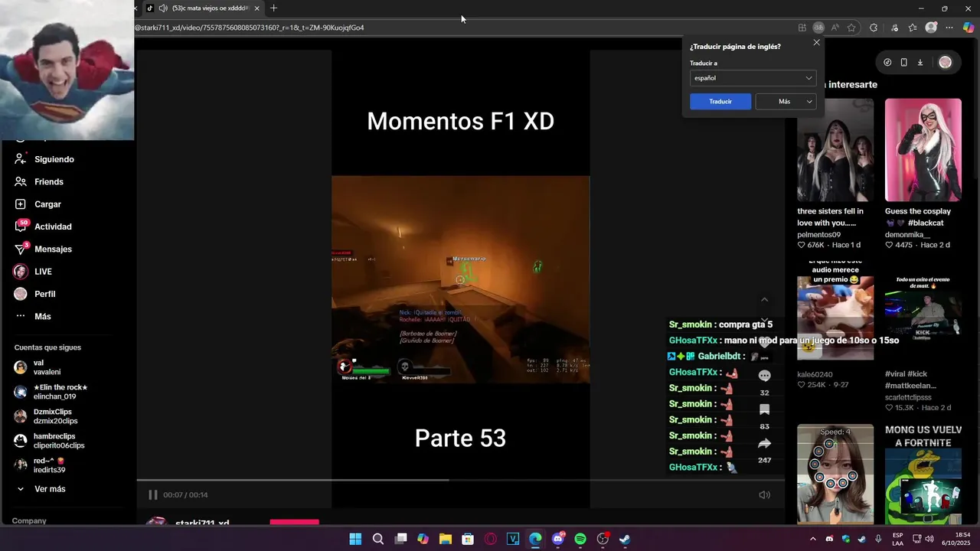Viewport: 980px width, 551px height.
Task: Open Microsoft Store from taskbar
Action: pyautogui.click(x=468, y=539)
